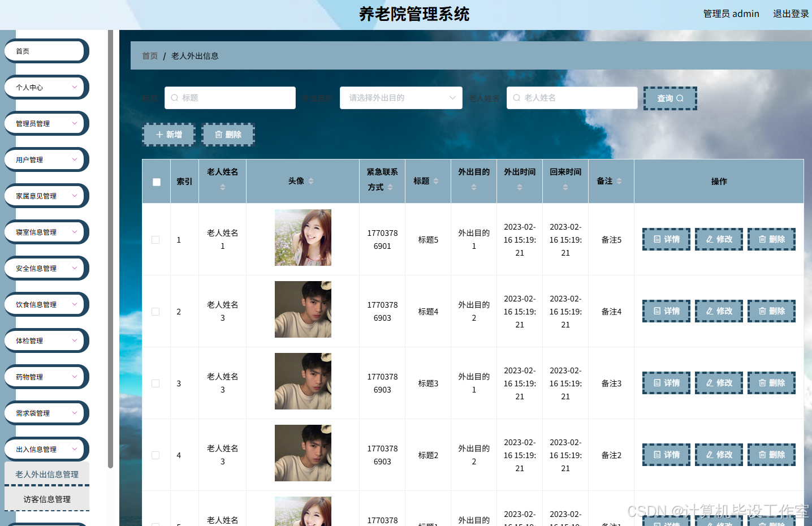Click 管理员 admin account label

(731, 14)
